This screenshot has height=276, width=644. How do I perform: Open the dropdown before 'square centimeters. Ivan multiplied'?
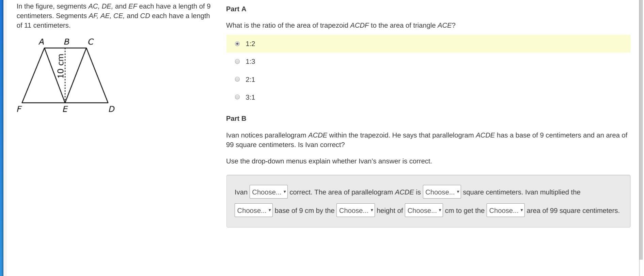coord(442,192)
